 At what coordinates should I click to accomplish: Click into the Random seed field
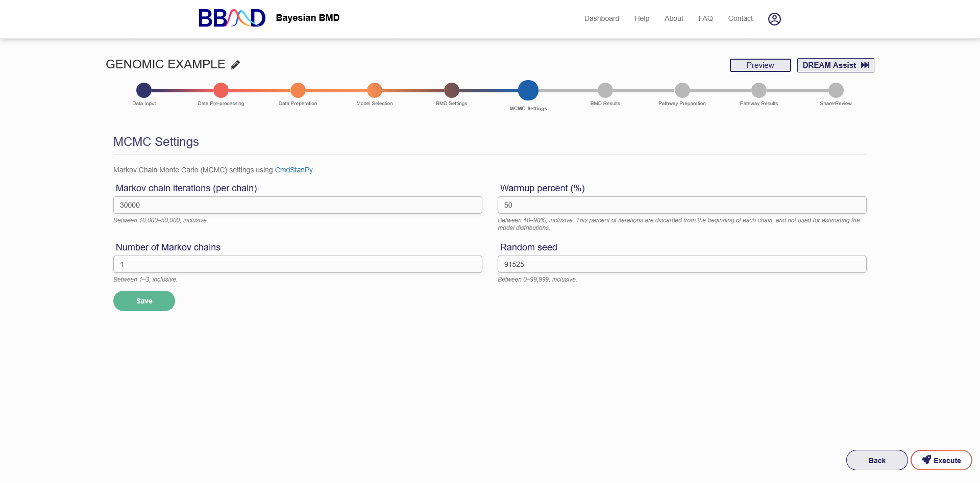681,264
